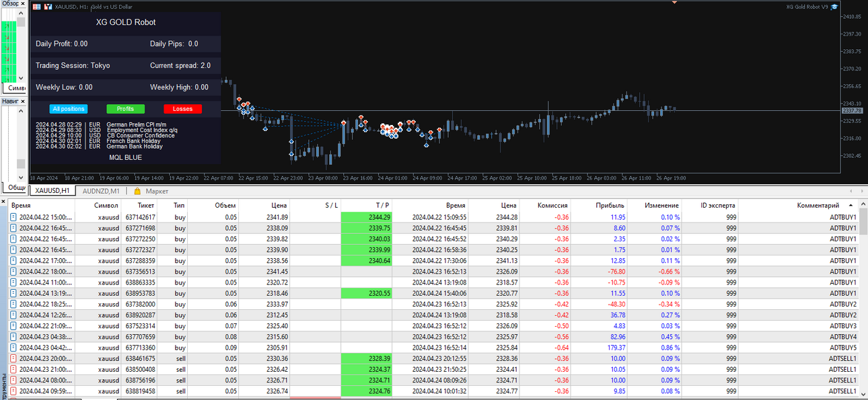Screen dimensions: 868x400
Task: Close the trade history toolbox panel
Action: [x=3, y=201]
